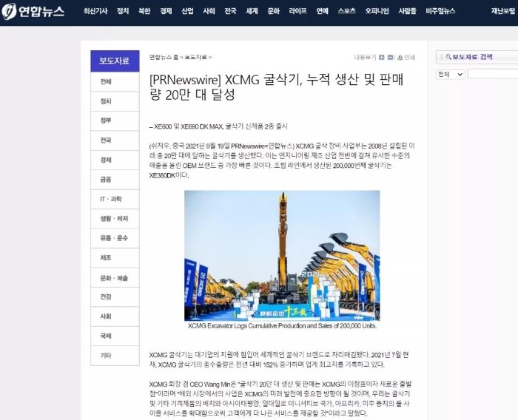Increase text size with plus icon
The image size is (518, 420).
(x=382, y=58)
